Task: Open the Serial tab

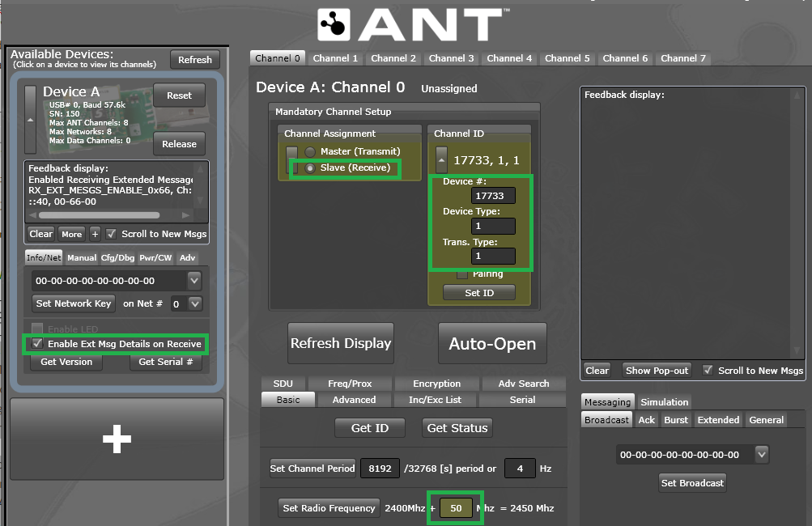Action: point(522,400)
